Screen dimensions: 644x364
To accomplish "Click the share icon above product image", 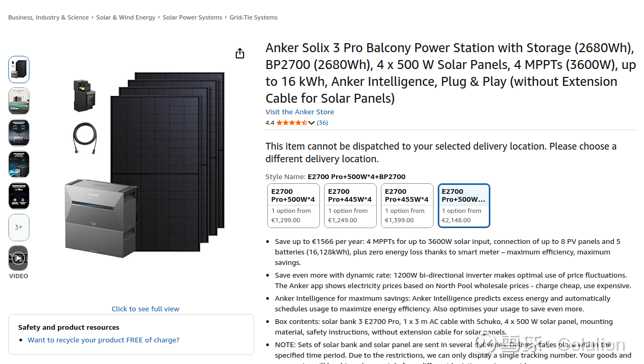I will 240,53.
